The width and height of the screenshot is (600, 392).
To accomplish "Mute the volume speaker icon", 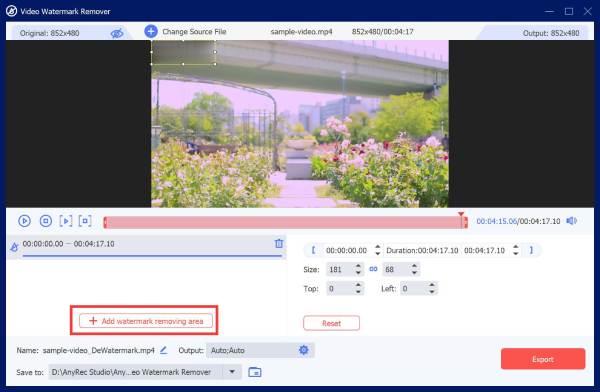I will tap(572, 221).
